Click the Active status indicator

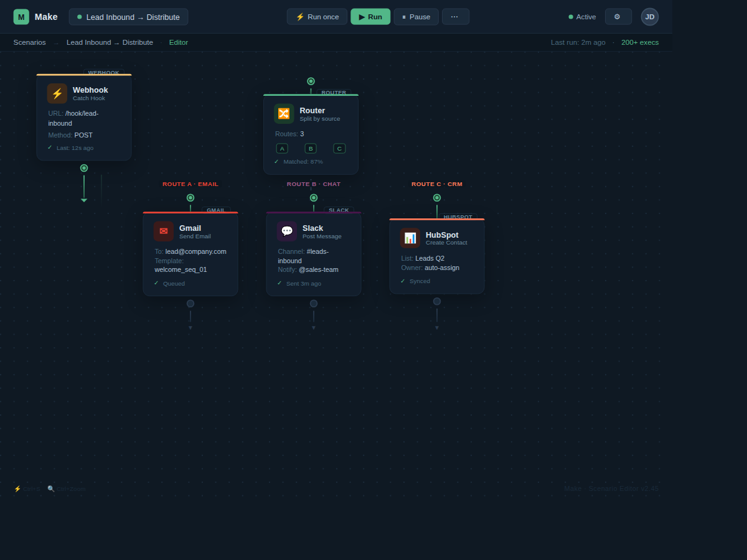tap(582, 17)
